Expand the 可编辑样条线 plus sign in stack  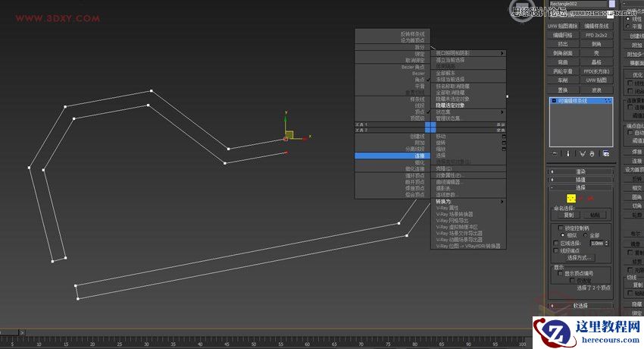554,101
